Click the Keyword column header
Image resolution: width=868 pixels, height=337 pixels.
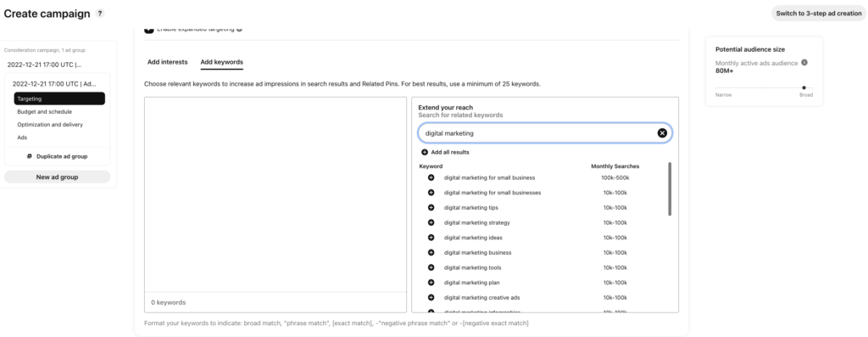pyautogui.click(x=431, y=166)
